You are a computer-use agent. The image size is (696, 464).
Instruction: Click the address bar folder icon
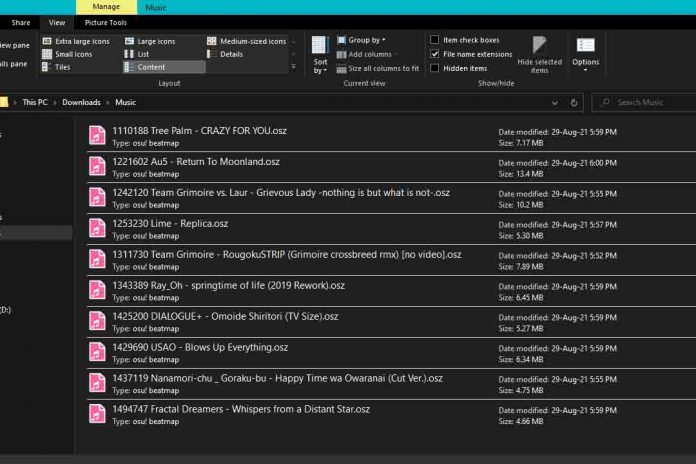(4, 103)
